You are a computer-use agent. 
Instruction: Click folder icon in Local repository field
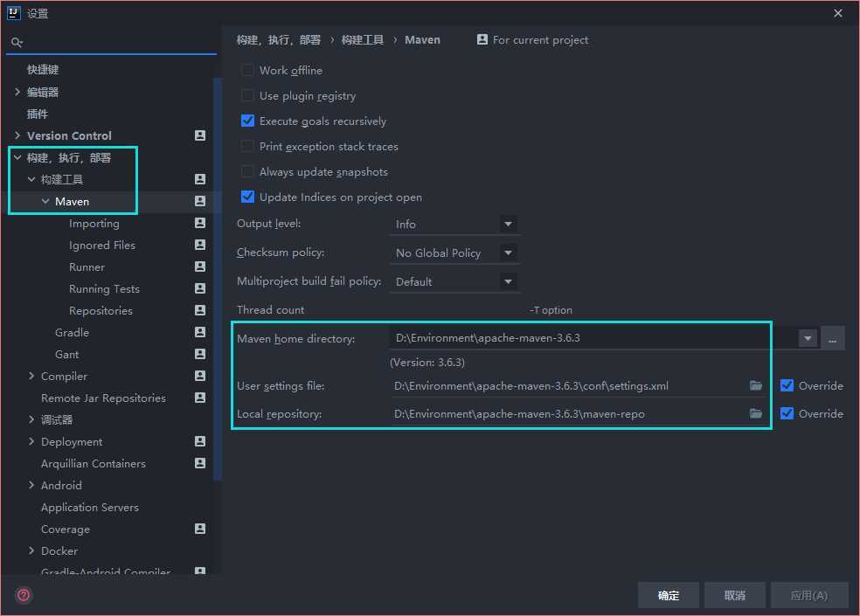pyautogui.click(x=756, y=413)
